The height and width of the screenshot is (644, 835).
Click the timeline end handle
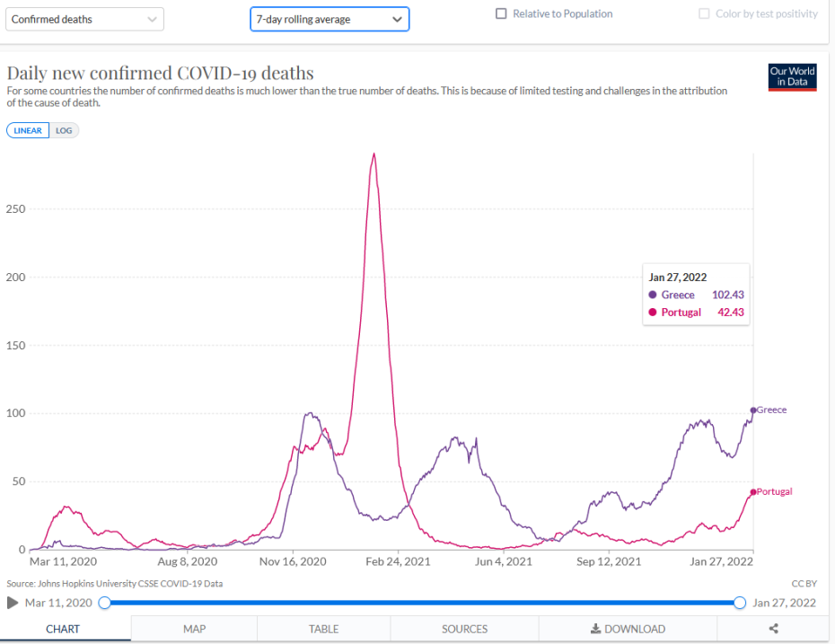740,603
